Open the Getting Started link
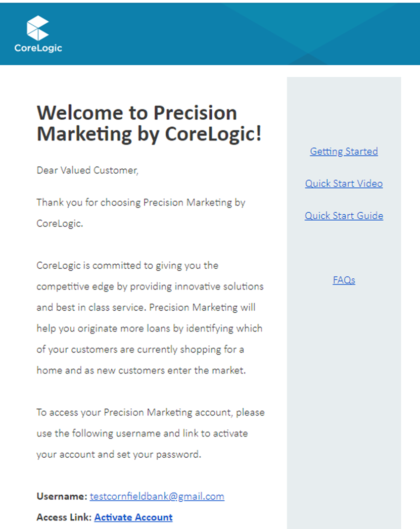The width and height of the screenshot is (420, 529). point(344,152)
